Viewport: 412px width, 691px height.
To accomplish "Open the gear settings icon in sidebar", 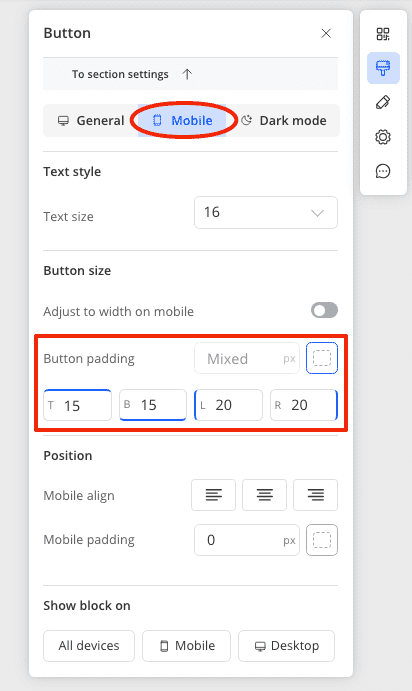I will (383, 137).
